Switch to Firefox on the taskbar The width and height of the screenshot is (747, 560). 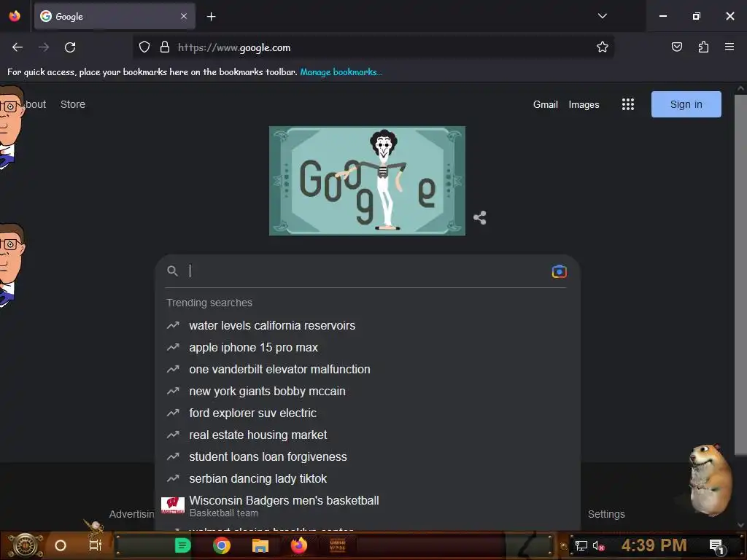[x=299, y=545]
